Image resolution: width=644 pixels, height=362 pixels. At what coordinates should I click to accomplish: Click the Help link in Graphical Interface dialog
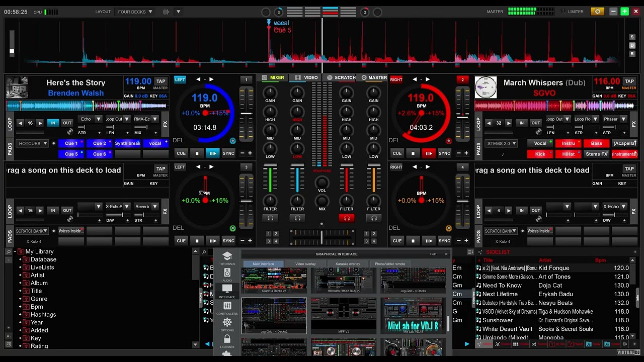click(x=433, y=254)
